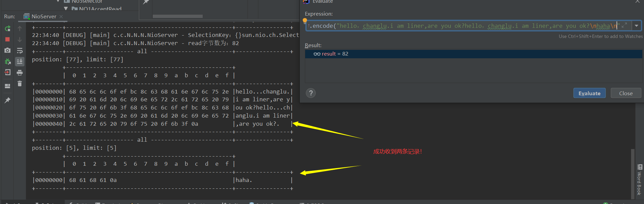Image resolution: width=644 pixels, height=204 pixels.
Task: Open the Word Book side panel
Action: click(x=640, y=180)
